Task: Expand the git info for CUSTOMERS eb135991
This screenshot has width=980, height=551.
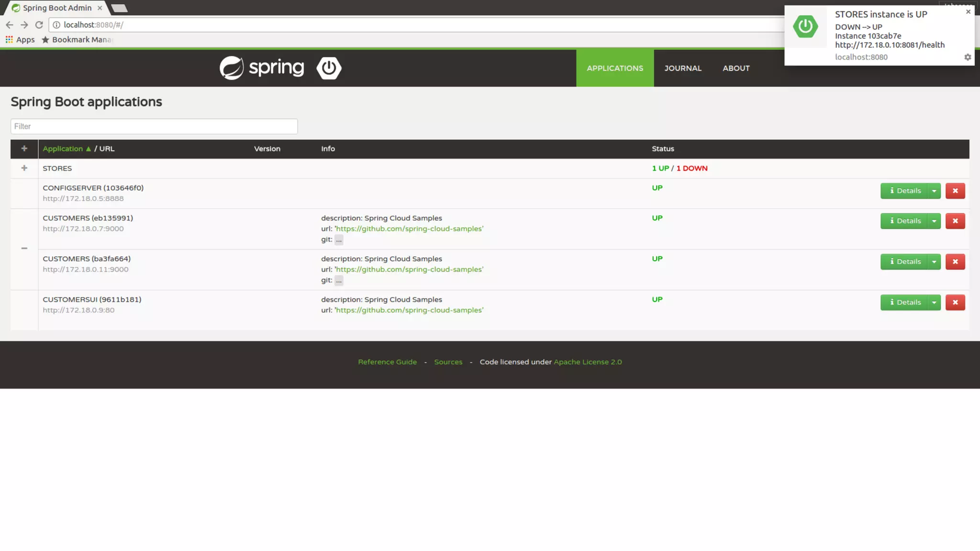Action: coord(339,240)
